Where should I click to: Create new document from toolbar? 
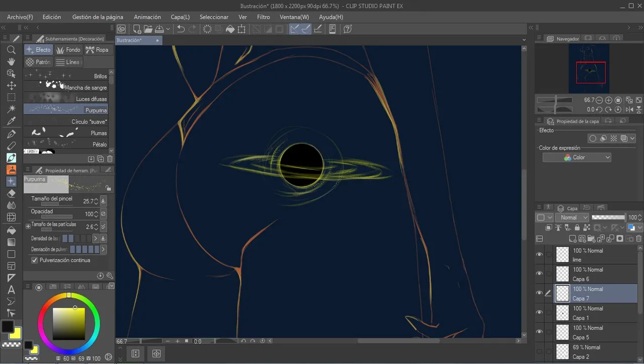pyautogui.click(x=136, y=29)
